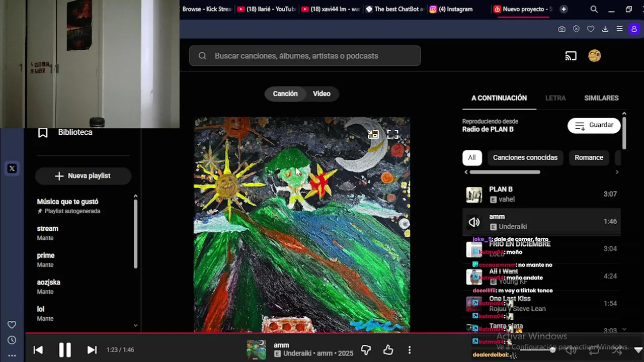Switch to the Ilarié - YouTube browser tab

266,9
